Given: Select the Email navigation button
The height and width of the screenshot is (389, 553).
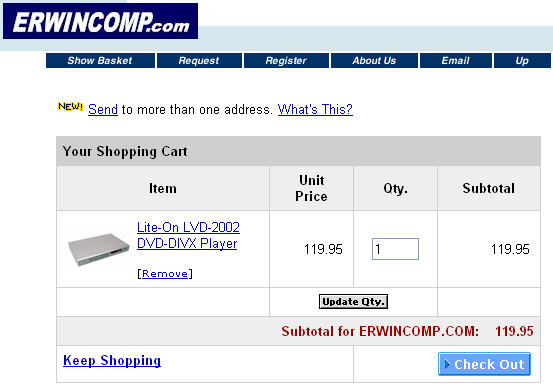Looking at the screenshot, I should pyautogui.click(x=456, y=61).
